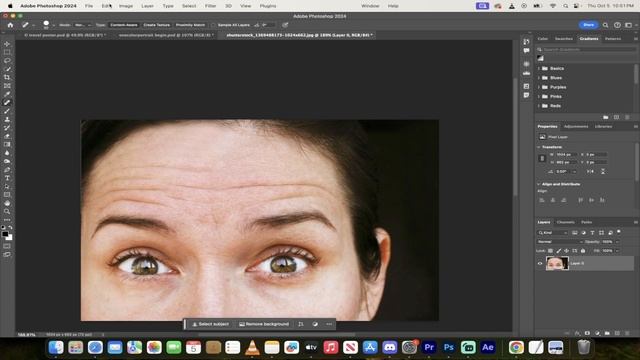Select the Move tool
The image size is (640, 360).
(7, 44)
